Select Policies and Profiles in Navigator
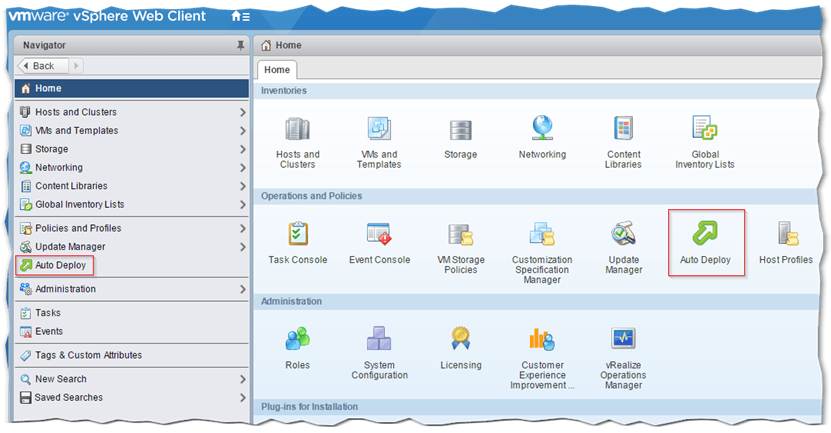This screenshot has width=831, height=433. pyautogui.click(x=131, y=228)
